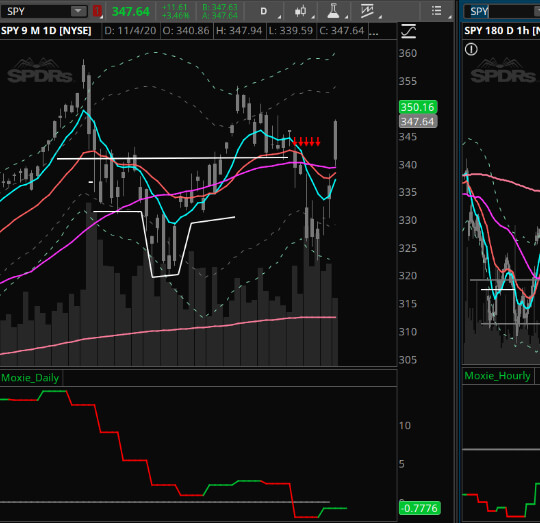Viewport: 540px width, 523px height.
Task: Click the date value D: 11/4/20
Action: (130, 31)
